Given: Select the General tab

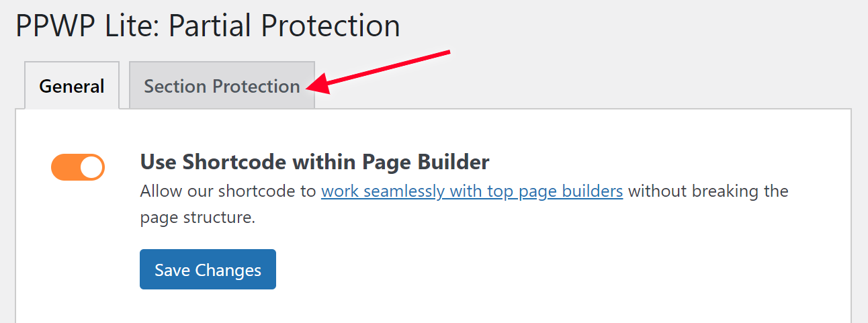Looking at the screenshot, I should [x=72, y=86].
